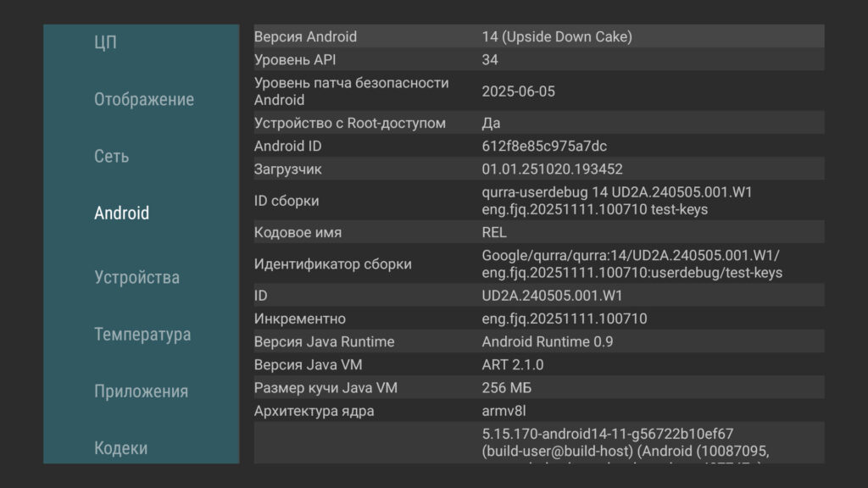Viewport: 868px width, 488px height.
Task: Select the Android menu item
Action: 121,213
